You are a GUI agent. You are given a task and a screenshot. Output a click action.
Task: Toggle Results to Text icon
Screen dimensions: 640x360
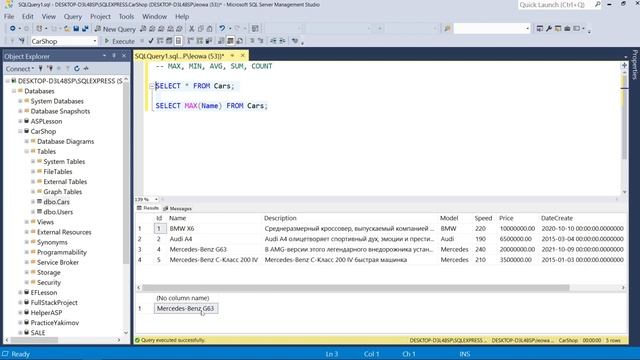pos(222,41)
